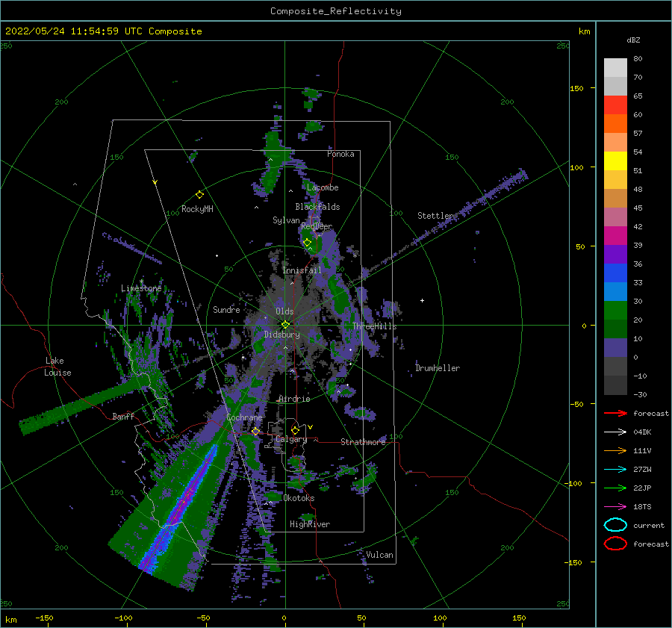Image resolution: width=672 pixels, height=628 pixels.
Task: Click the Lake Louise label
Action: 57,367
